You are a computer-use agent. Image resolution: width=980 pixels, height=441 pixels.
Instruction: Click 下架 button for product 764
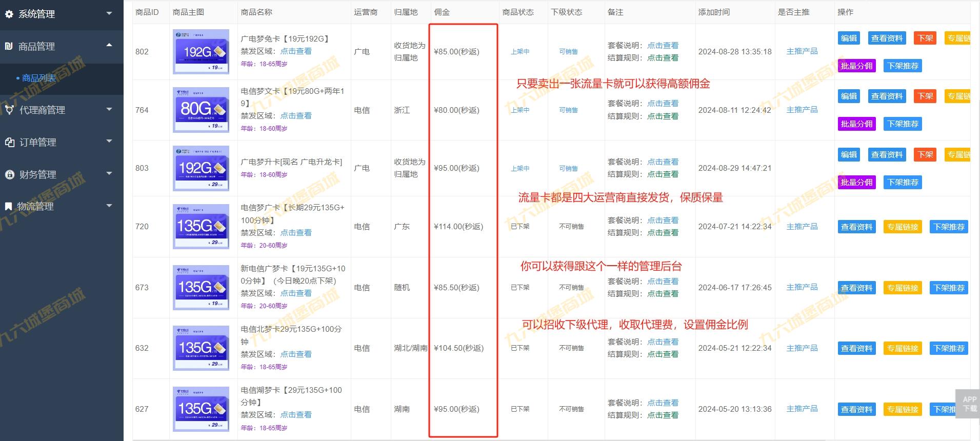(x=925, y=96)
